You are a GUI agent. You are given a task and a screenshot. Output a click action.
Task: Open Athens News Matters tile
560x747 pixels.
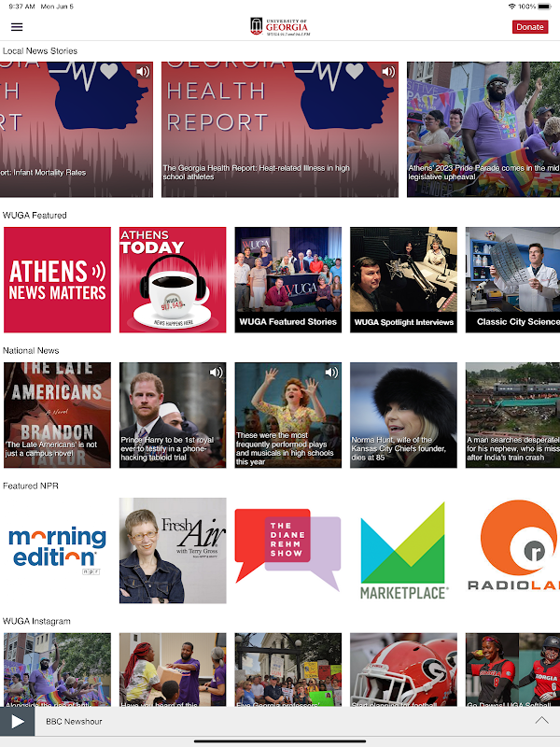coord(57,279)
